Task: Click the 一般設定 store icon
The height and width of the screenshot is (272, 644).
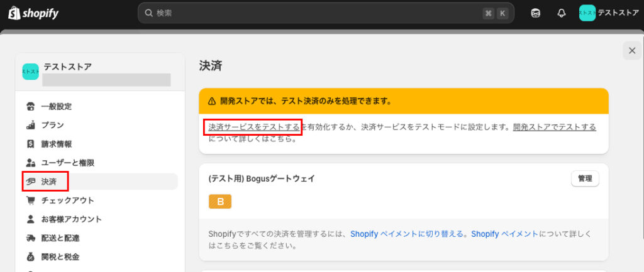Action: (30, 106)
